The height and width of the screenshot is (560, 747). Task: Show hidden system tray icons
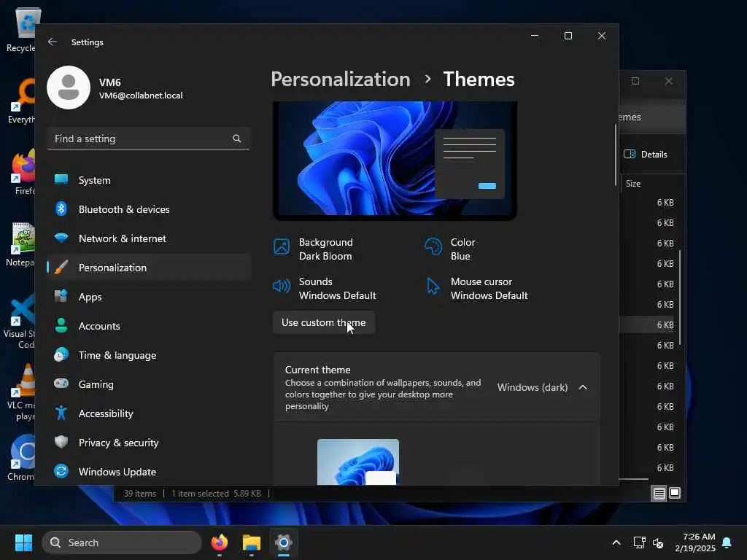point(616,542)
